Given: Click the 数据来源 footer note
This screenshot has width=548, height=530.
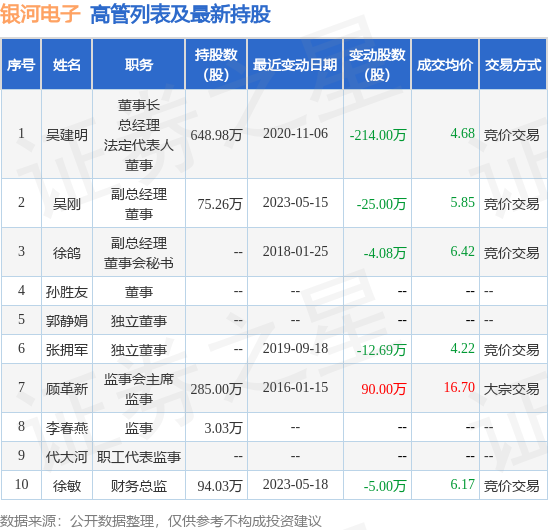Looking at the screenshot, I should tap(160, 521).
